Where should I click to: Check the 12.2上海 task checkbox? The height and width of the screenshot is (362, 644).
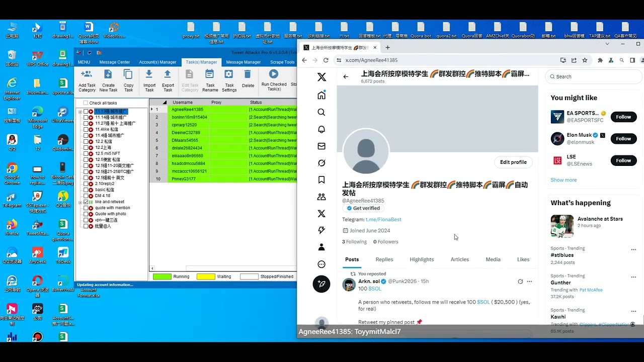click(x=86, y=147)
